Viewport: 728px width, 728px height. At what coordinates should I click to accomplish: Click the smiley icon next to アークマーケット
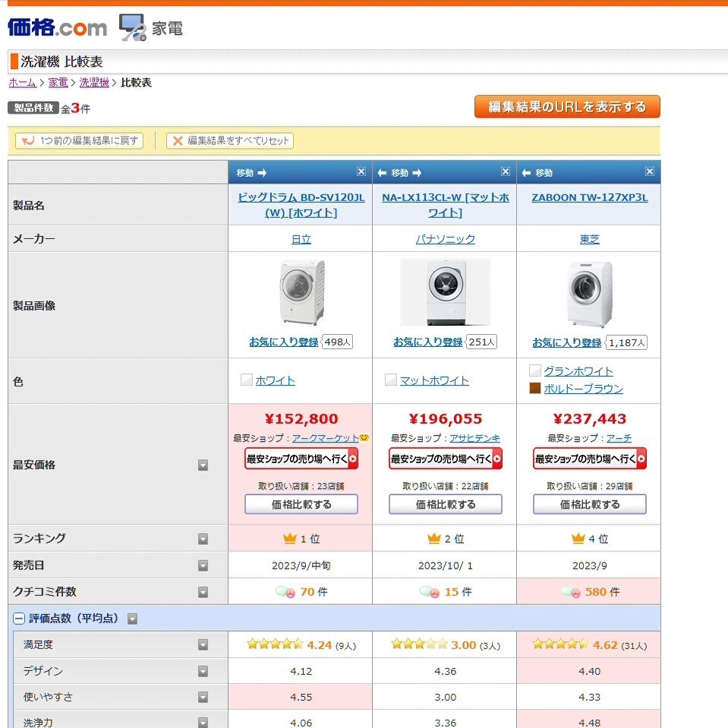click(x=364, y=437)
